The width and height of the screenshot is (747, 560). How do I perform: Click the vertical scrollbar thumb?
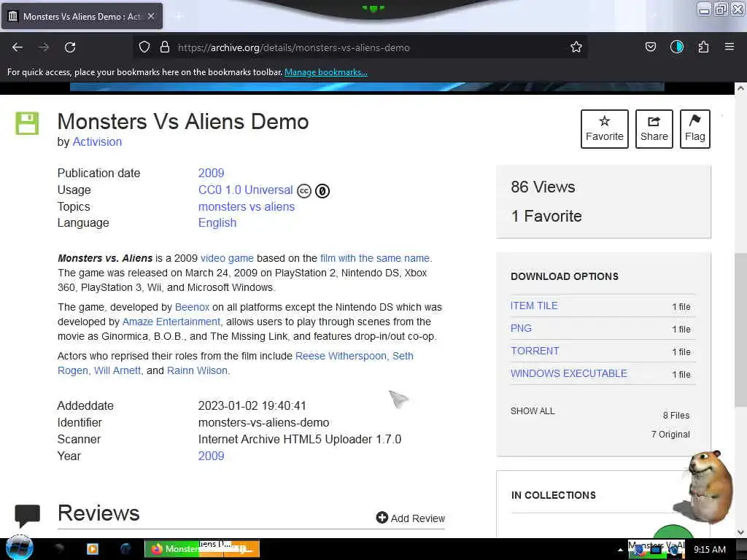(x=740, y=330)
